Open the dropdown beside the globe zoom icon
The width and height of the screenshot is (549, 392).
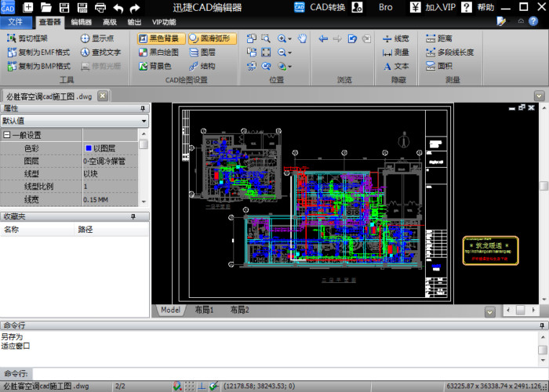[x=290, y=67]
